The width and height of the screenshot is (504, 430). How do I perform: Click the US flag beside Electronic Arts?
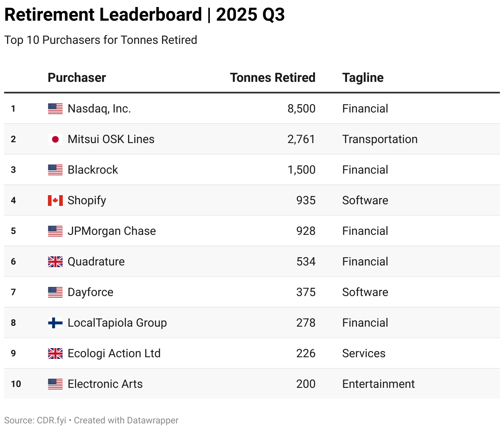(x=55, y=384)
